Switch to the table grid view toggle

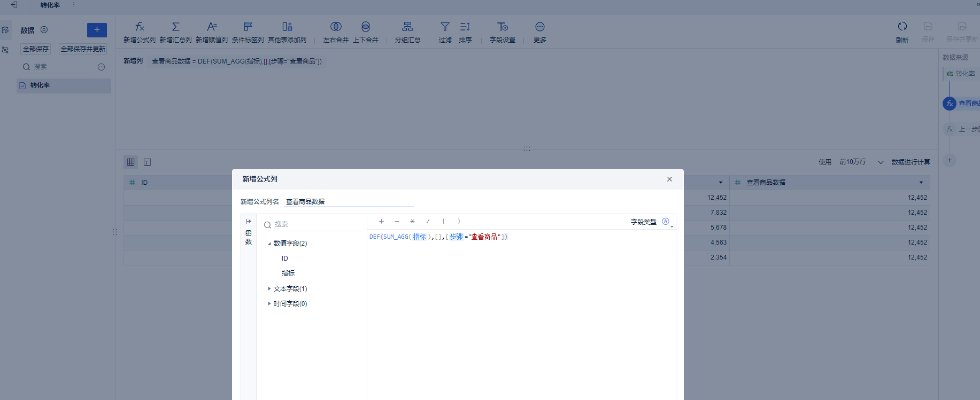click(131, 162)
